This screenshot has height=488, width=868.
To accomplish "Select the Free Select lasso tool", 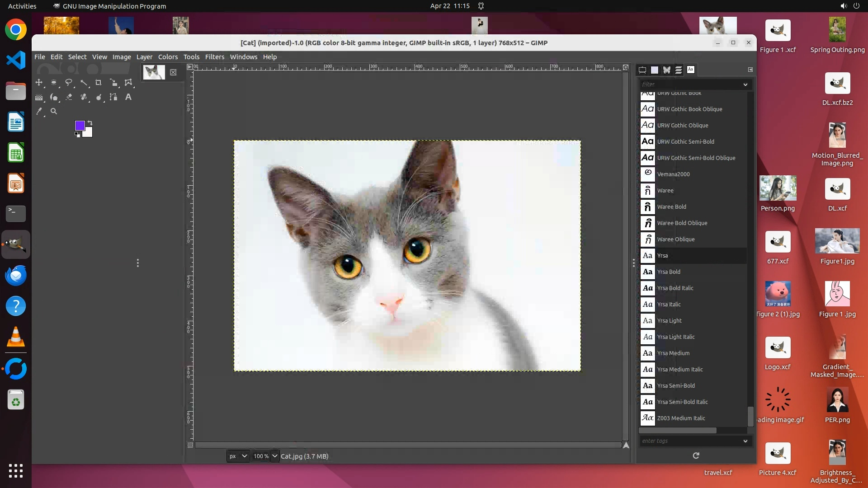I will click(x=69, y=83).
